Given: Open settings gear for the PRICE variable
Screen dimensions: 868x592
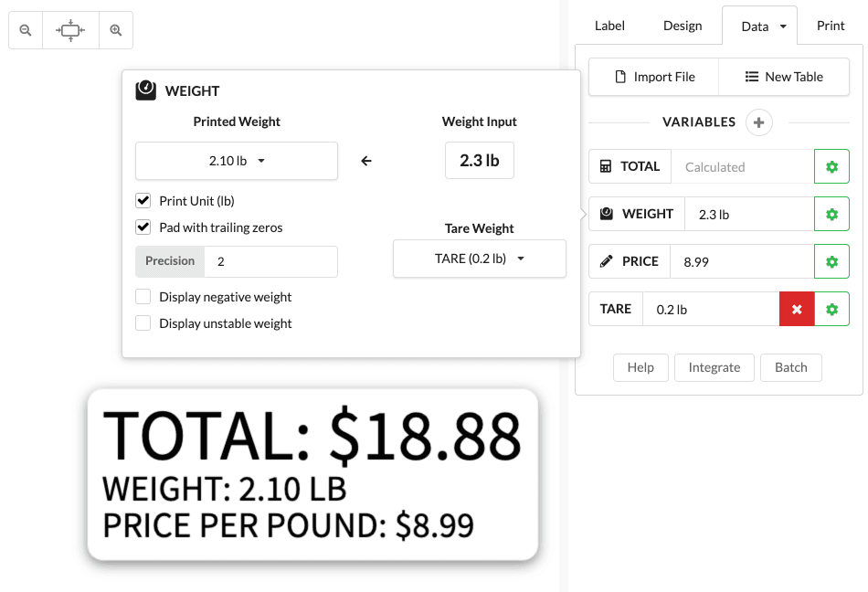Looking at the screenshot, I should pos(831,261).
